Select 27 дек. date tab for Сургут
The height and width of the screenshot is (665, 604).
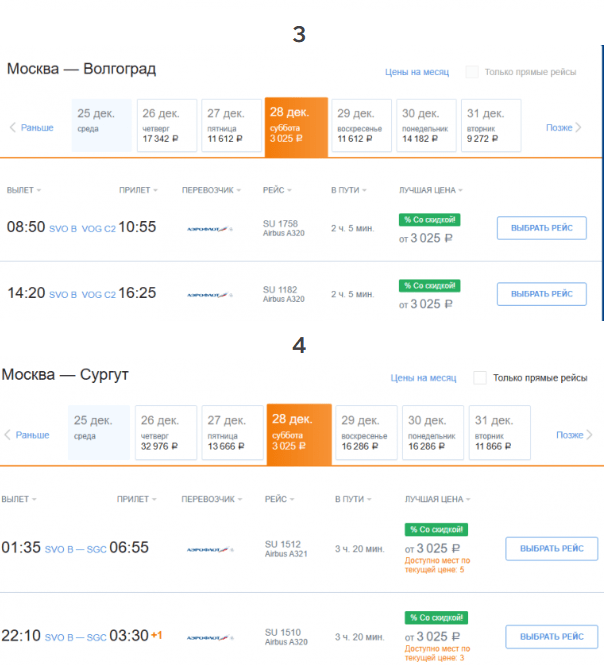point(232,433)
